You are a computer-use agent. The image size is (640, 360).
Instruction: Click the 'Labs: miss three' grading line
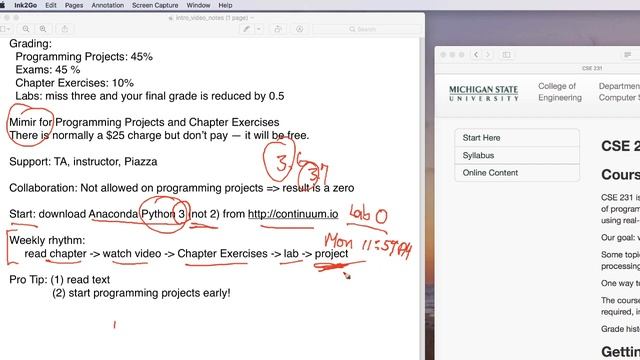(x=150, y=96)
